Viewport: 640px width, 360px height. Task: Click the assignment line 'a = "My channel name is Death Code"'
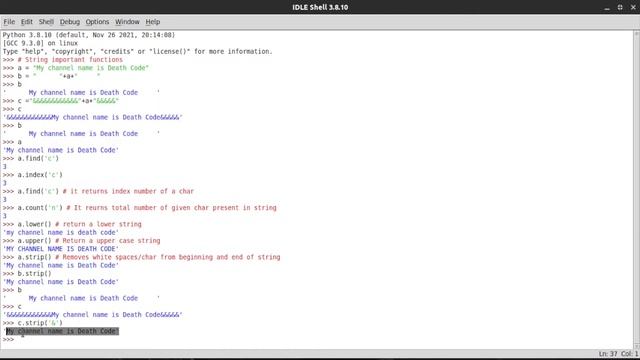click(x=76, y=68)
